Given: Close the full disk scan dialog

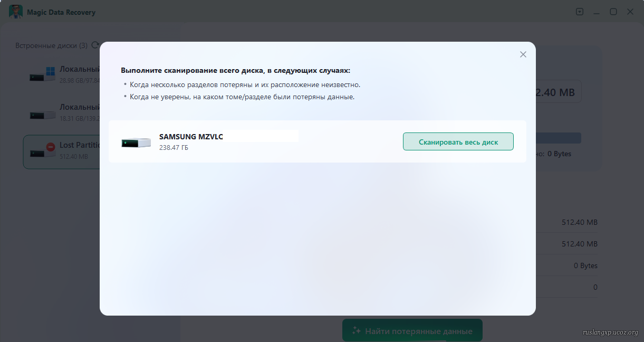Looking at the screenshot, I should (523, 54).
